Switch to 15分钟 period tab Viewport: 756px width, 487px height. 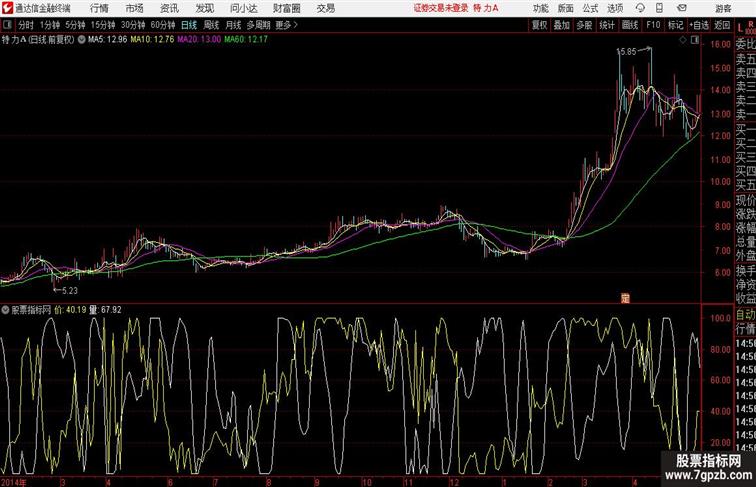tap(103, 25)
